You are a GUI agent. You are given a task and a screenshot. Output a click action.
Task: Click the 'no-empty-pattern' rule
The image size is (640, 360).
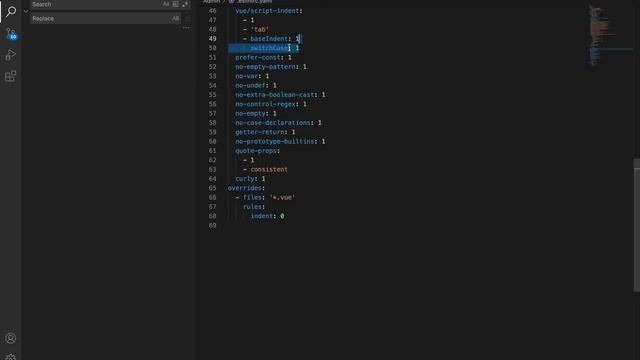[265, 67]
